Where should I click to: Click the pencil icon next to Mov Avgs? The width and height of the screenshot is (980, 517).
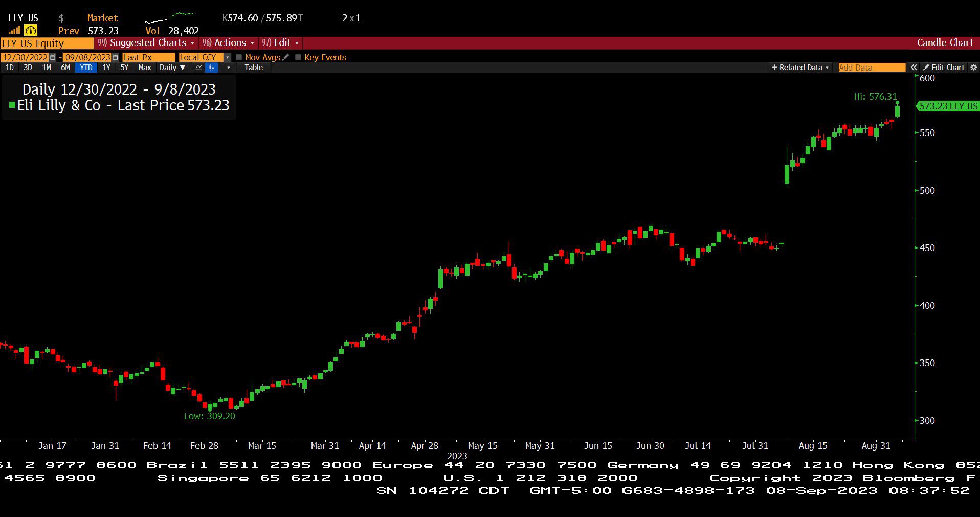(x=286, y=57)
